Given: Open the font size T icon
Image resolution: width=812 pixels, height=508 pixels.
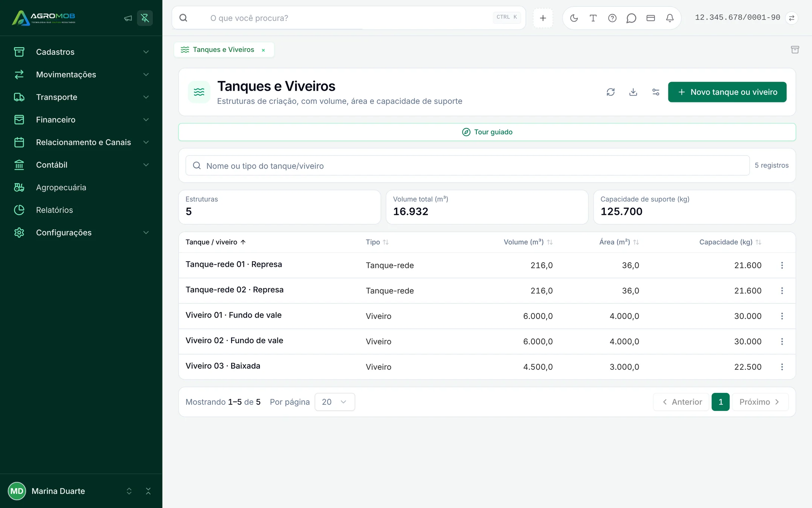Looking at the screenshot, I should pos(593,18).
